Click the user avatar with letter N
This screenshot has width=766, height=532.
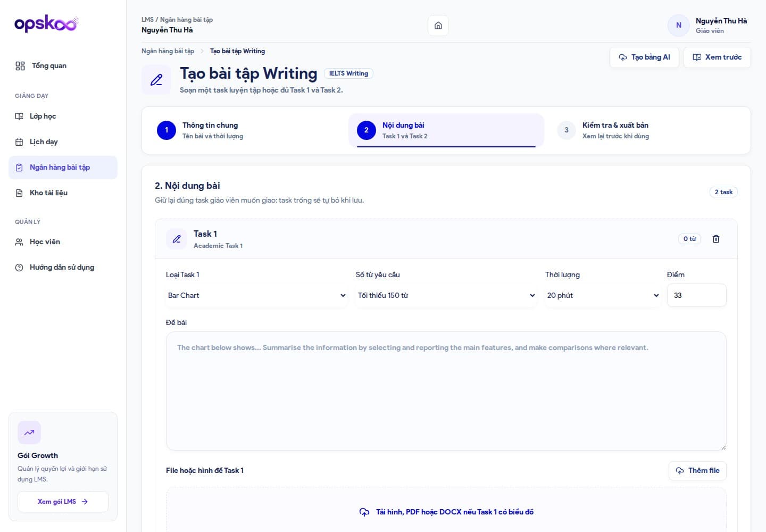click(679, 25)
